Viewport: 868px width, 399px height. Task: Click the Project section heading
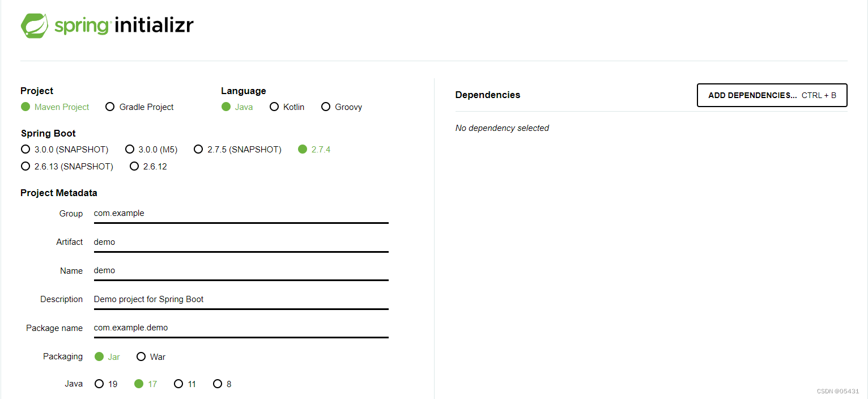[37, 91]
